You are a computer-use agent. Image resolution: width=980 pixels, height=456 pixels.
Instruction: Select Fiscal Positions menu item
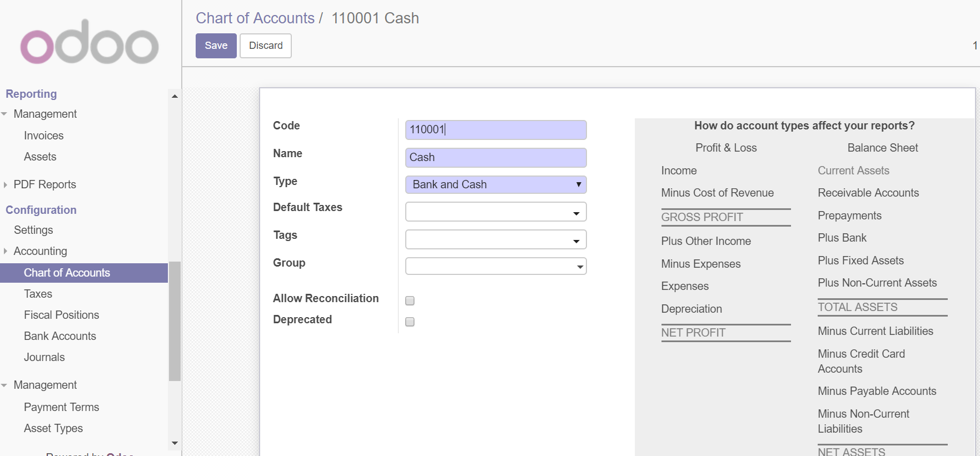(x=61, y=315)
